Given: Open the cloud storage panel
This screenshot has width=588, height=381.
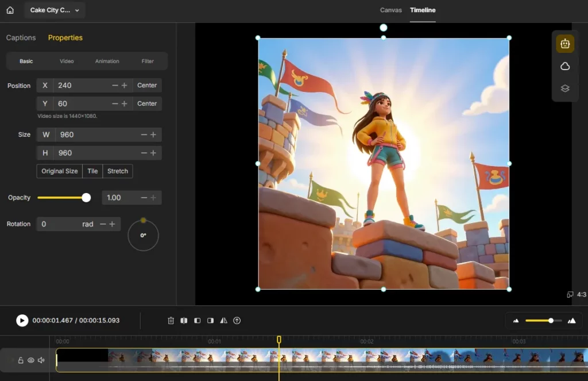Looking at the screenshot, I should 565,67.
